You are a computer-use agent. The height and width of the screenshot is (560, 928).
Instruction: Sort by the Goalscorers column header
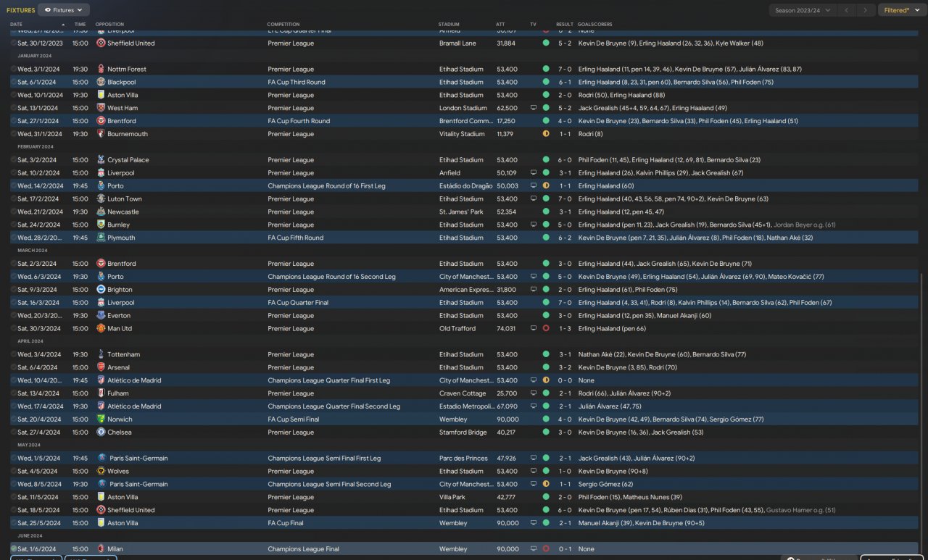pos(594,24)
